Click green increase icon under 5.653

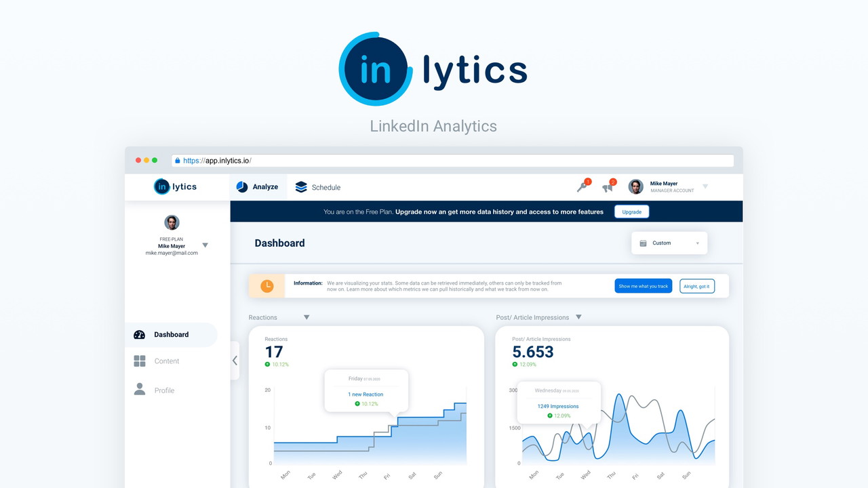515,365
